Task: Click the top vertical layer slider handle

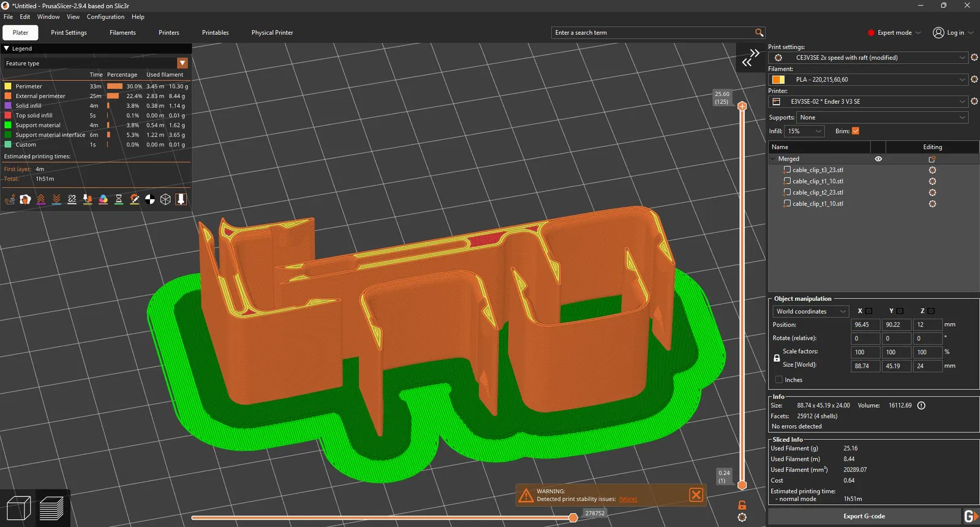Action: pyautogui.click(x=742, y=106)
